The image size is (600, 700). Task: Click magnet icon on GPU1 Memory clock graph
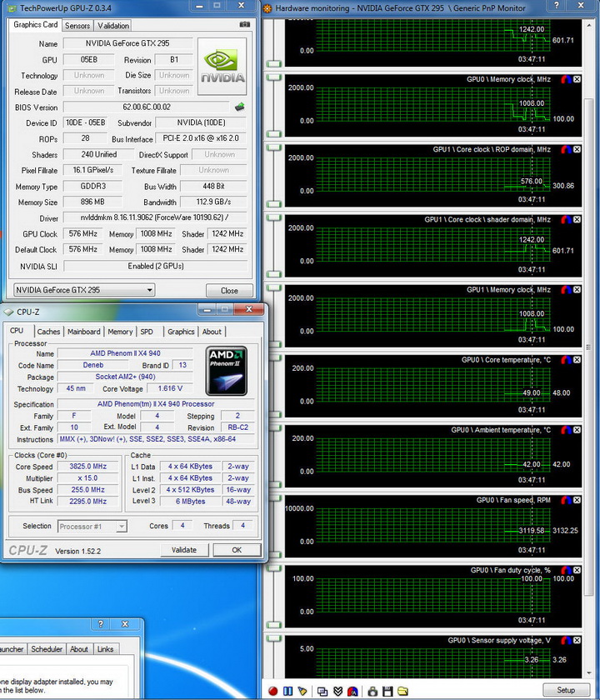tap(566, 290)
